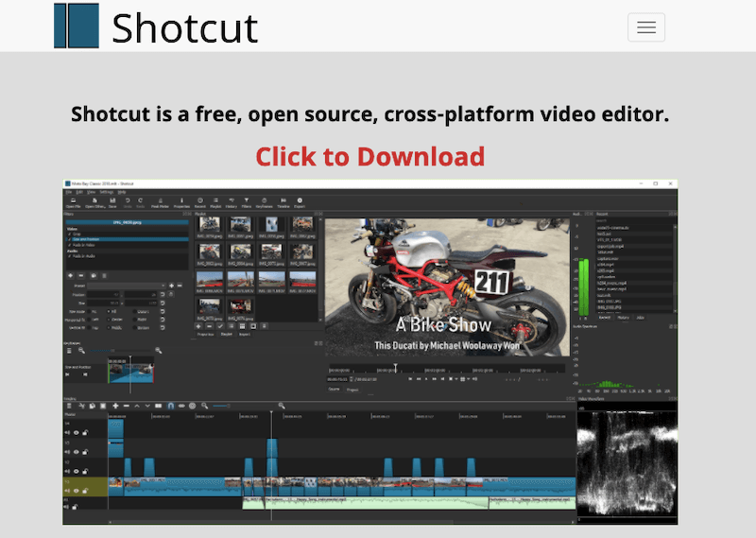This screenshot has height=538, width=756.
Task: Click the Open File toolbar icon
Action: 74,202
